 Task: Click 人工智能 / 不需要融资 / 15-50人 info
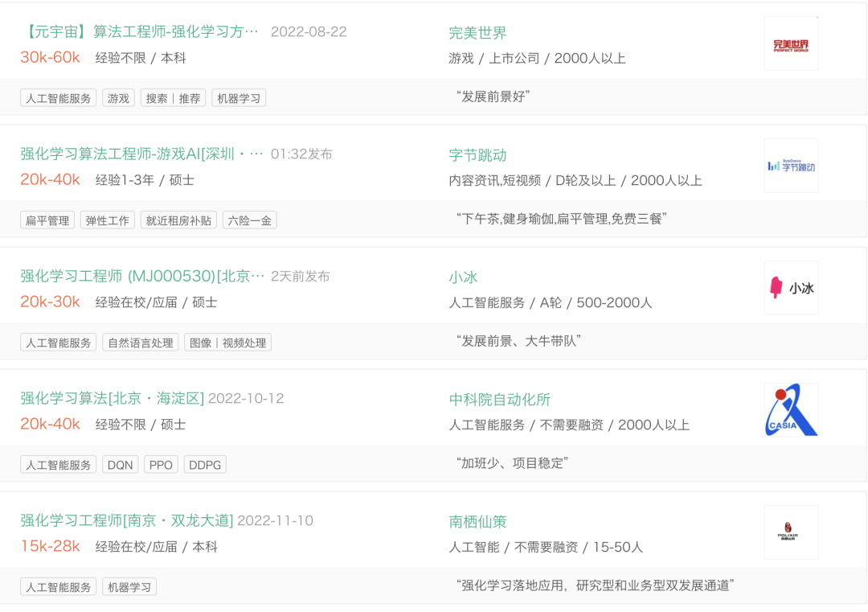pos(546,547)
